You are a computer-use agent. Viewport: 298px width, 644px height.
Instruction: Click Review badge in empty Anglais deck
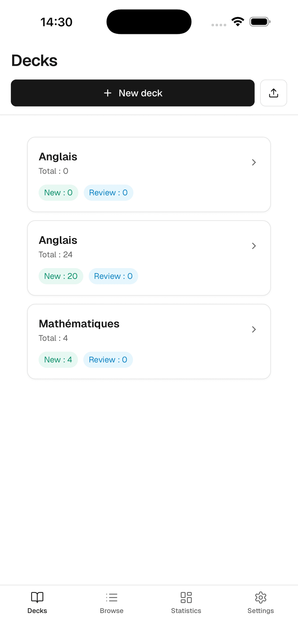click(x=108, y=193)
